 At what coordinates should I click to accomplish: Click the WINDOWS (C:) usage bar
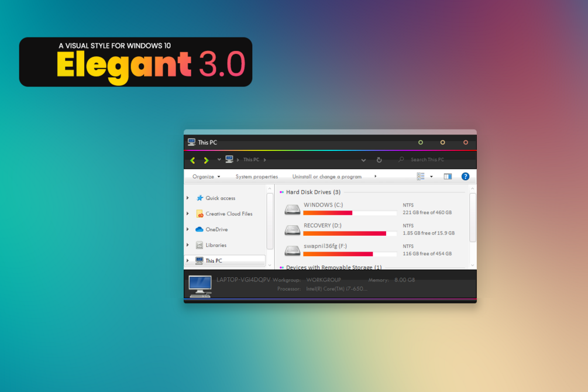(350, 213)
